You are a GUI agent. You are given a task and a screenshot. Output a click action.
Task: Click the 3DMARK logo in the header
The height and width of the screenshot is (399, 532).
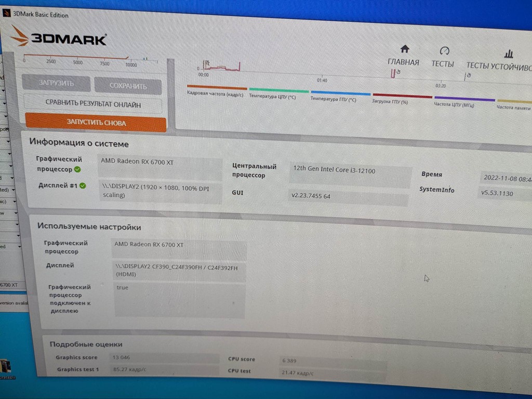tap(58, 36)
